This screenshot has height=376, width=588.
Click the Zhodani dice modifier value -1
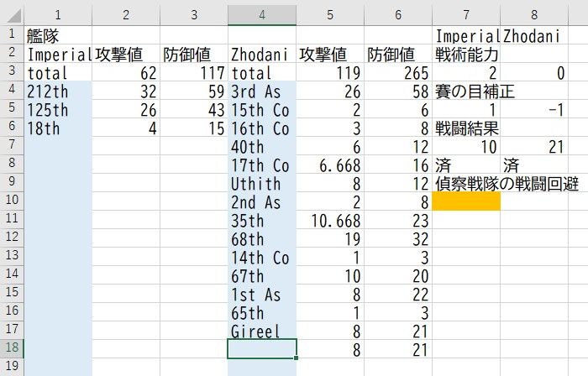click(534, 109)
